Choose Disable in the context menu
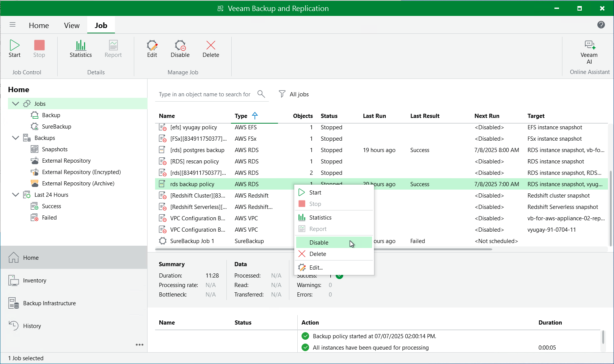Screen dimensions: 614x364 319,243
